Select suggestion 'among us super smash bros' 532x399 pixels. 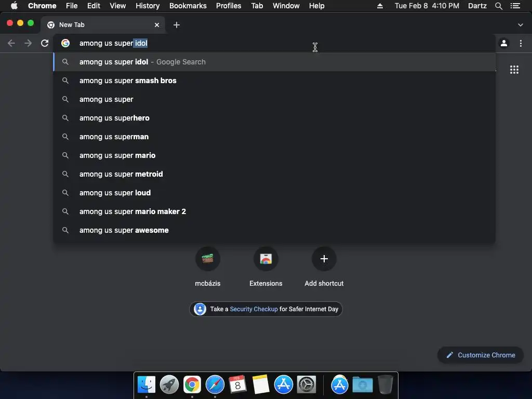[274, 81]
